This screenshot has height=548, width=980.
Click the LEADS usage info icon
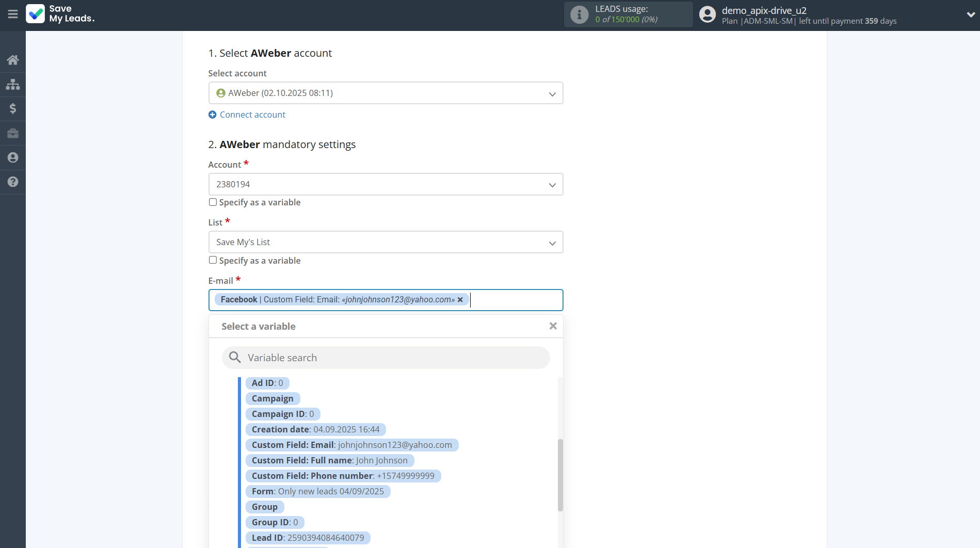tap(579, 14)
